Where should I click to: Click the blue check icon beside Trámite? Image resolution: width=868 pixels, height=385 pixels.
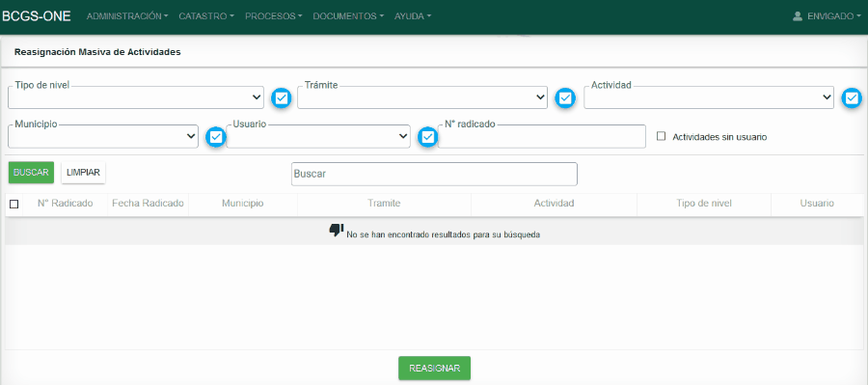[x=565, y=98]
